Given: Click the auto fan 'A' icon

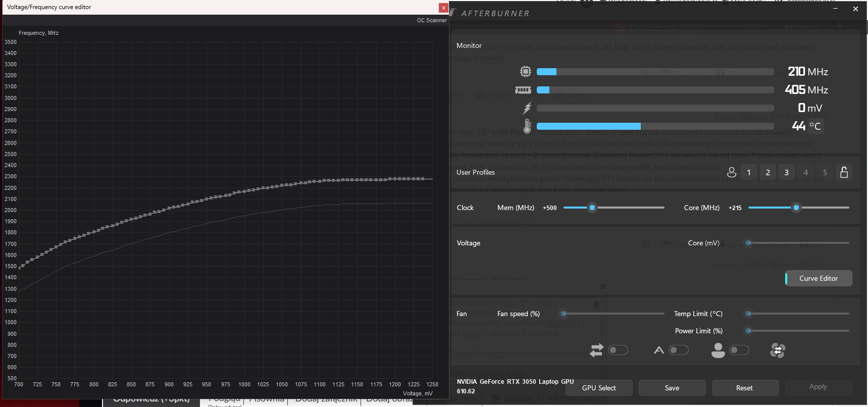Looking at the screenshot, I should [x=659, y=350].
